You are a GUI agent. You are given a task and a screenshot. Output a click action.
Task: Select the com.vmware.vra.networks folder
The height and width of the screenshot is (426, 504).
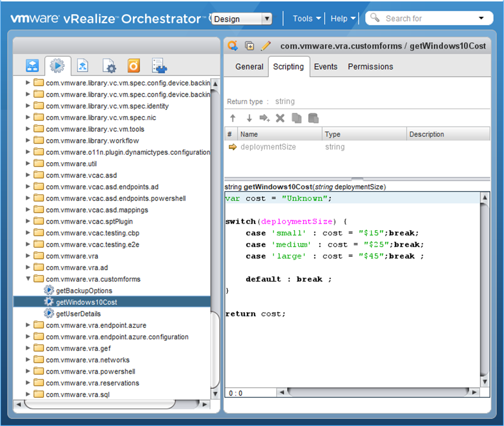pyautogui.click(x=87, y=360)
